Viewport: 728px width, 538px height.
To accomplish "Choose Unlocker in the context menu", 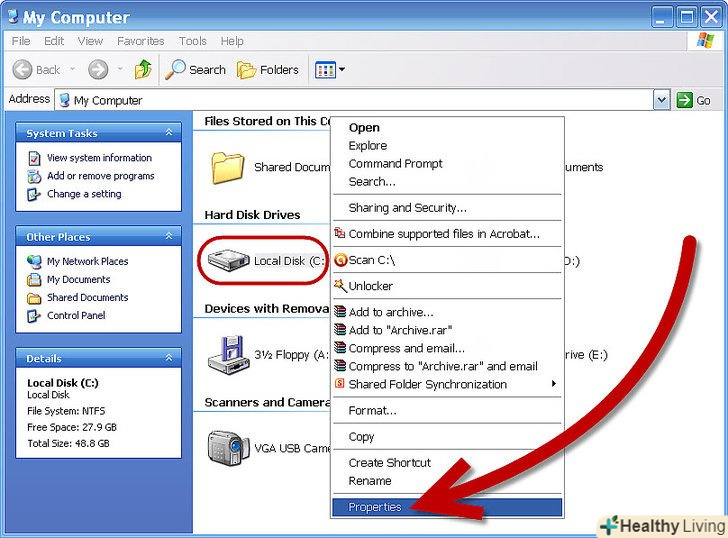I will pos(447,286).
